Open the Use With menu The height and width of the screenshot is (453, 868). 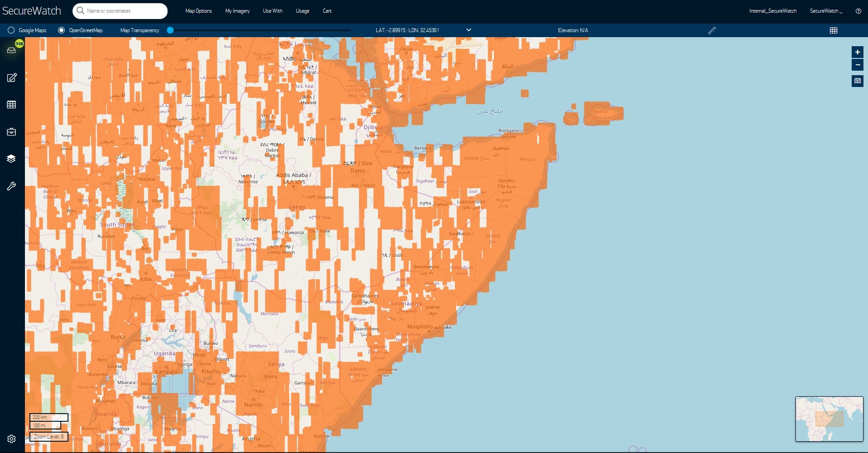tap(272, 11)
